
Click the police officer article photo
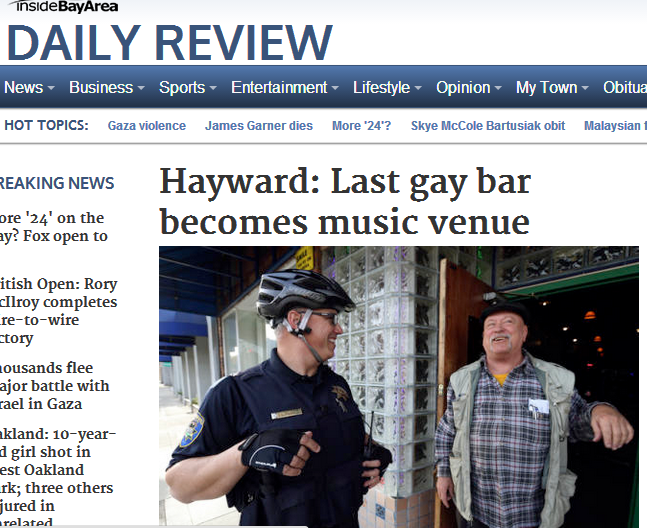[399, 387]
